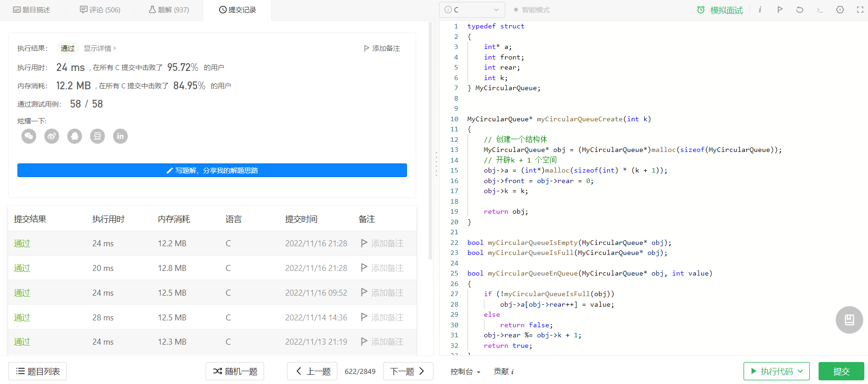Share result via WeChat icon

[x=29, y=136]
